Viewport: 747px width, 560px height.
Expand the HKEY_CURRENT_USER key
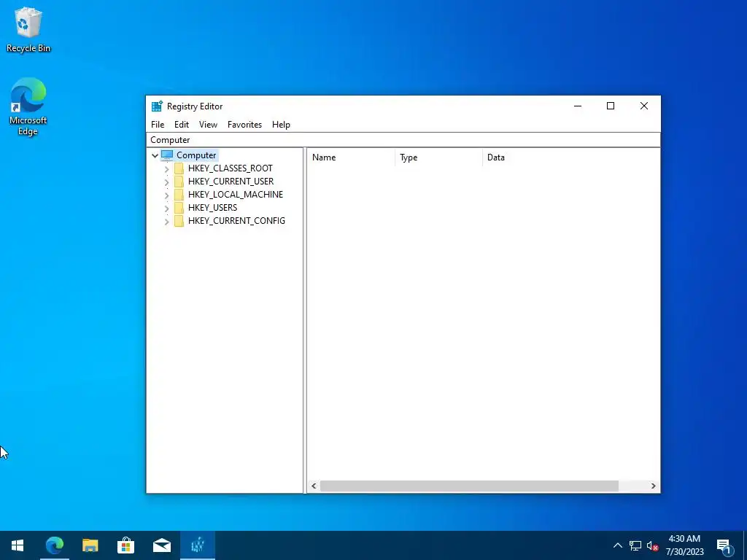pos(167,182)
